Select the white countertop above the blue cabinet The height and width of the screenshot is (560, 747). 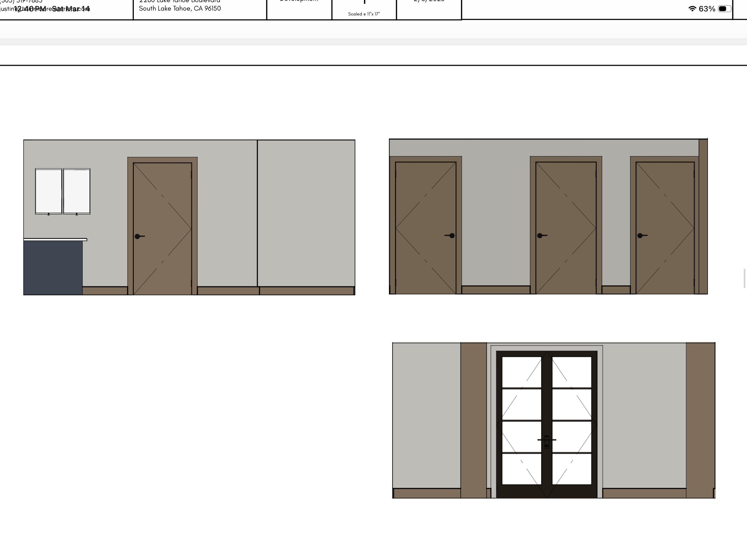coord(55,239)
